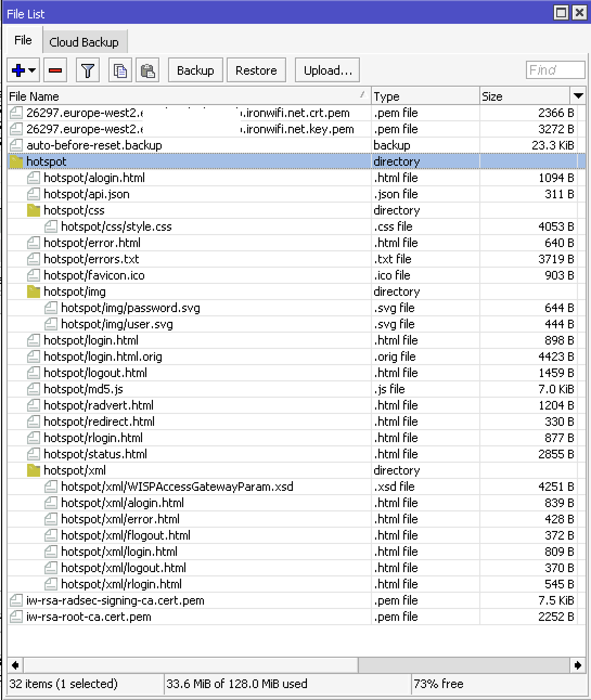591x700 pixels.
Task: Sort by Type column header
Action: coord(425,96)
